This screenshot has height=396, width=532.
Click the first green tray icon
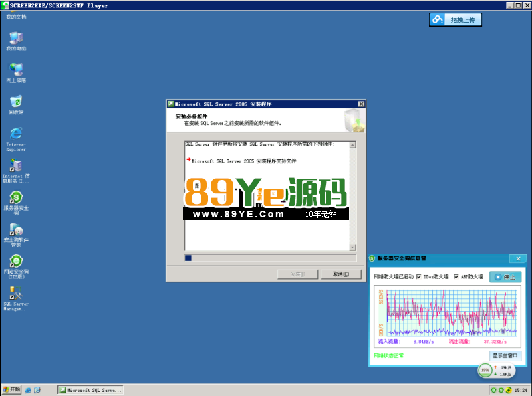tap(494, 390)
